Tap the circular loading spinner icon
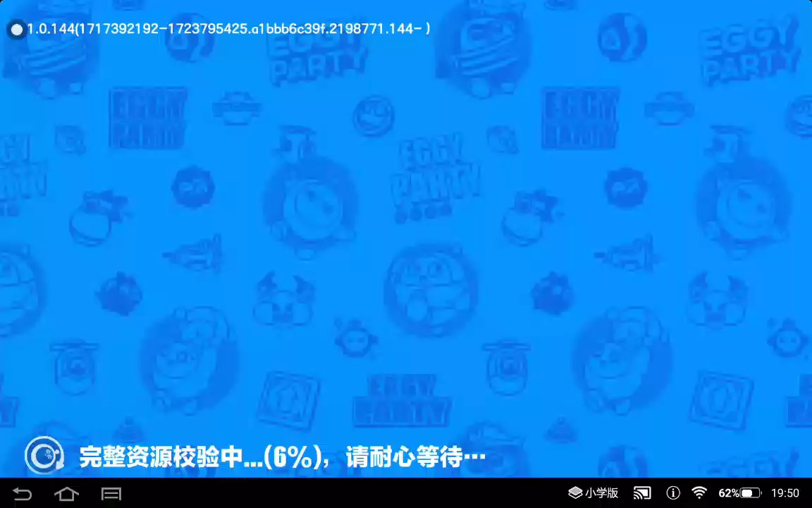The height and width of the screenshot is (508, 812). click(44, 456)
